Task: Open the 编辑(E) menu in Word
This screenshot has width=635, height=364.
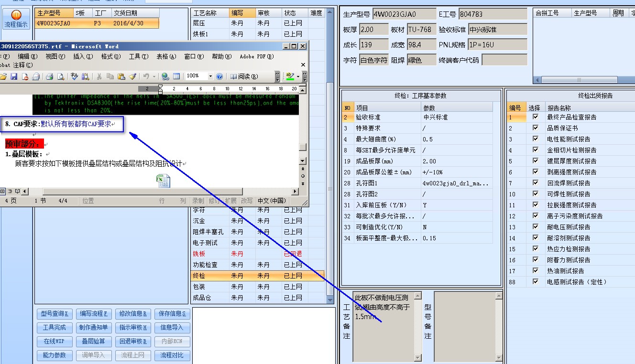Action: [27, 56]
